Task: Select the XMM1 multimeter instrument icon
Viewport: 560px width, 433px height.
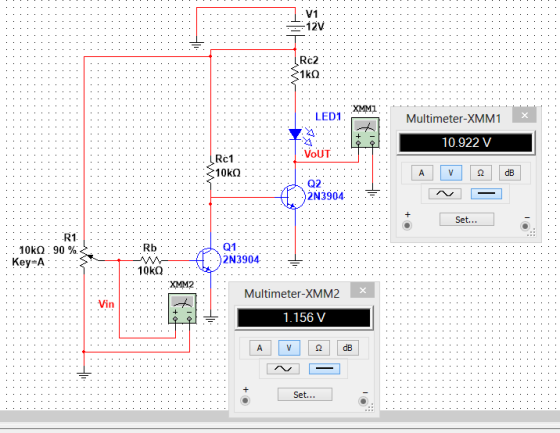Action: pyautogui.click(x=365, y=133)
